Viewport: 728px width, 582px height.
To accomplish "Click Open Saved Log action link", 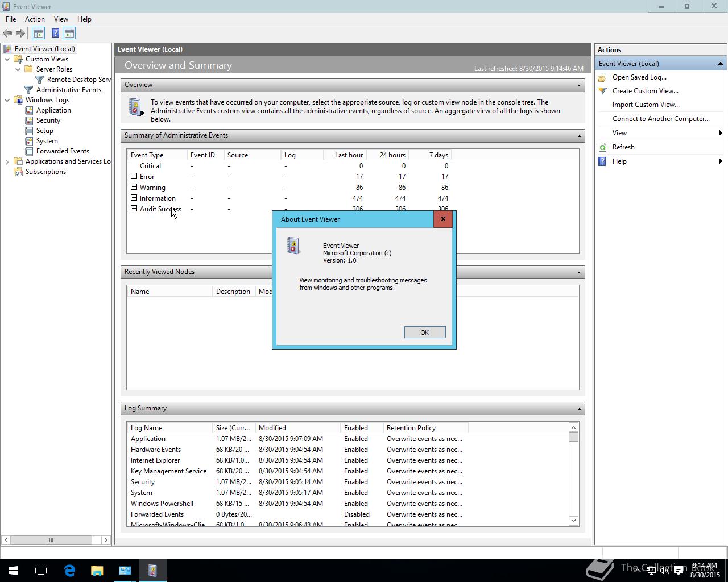I will (x=639, y=77).
